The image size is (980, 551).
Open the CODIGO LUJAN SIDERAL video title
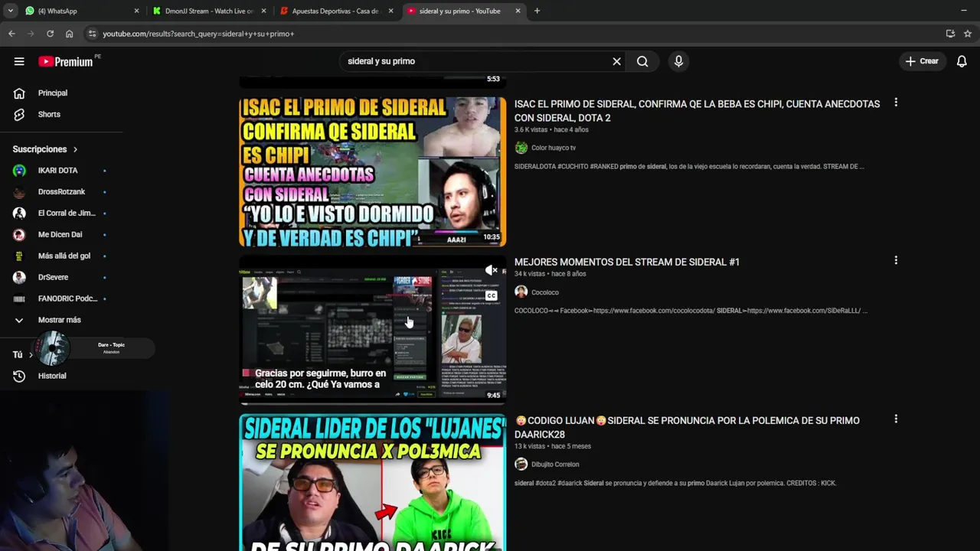click(x=688, y=428)
